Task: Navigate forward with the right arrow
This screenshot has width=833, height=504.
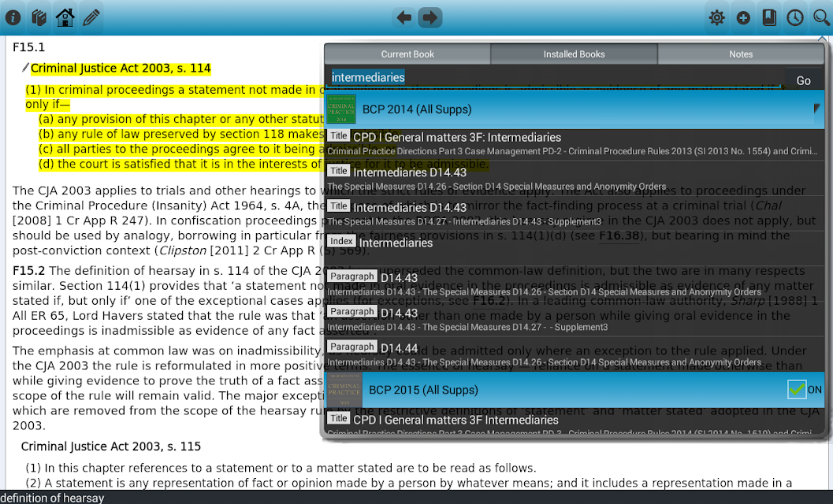Action: click(x=430, y=17)
